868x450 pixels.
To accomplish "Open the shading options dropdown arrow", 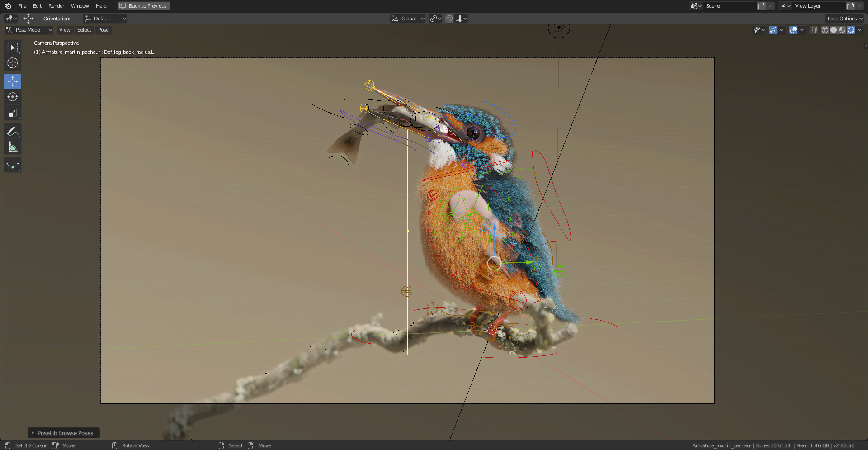I will click(859, 30).
